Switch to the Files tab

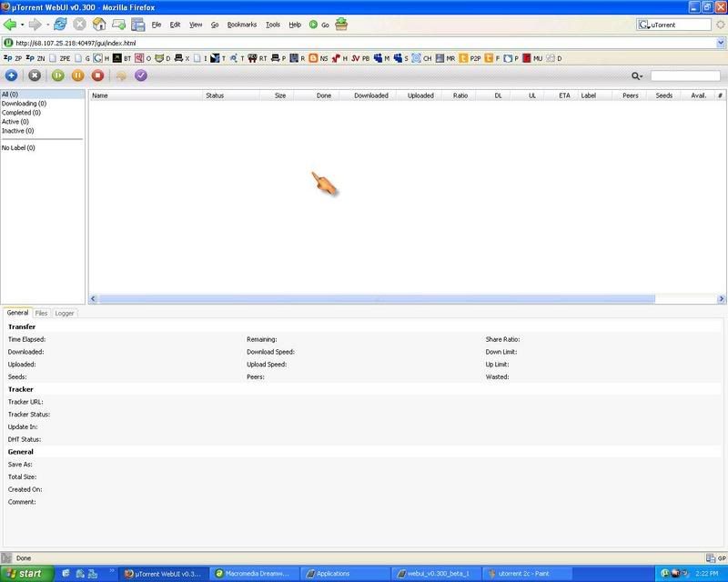click(x=41, y=313)
